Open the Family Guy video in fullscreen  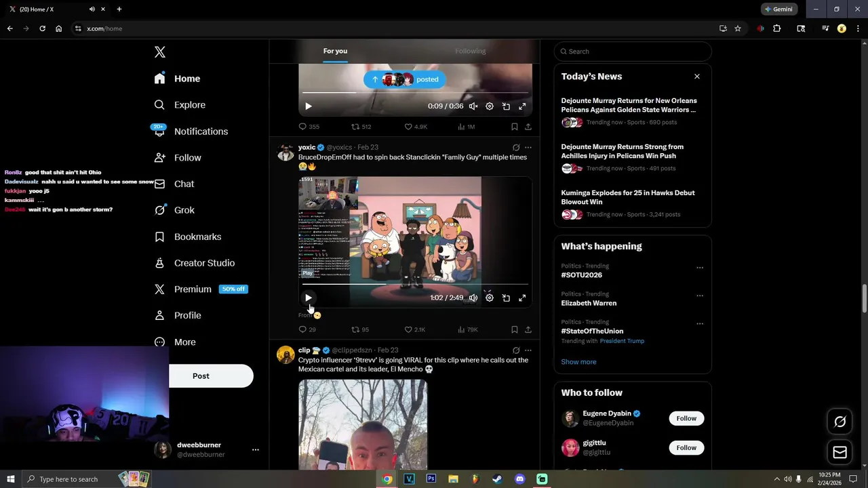[522, 298]
